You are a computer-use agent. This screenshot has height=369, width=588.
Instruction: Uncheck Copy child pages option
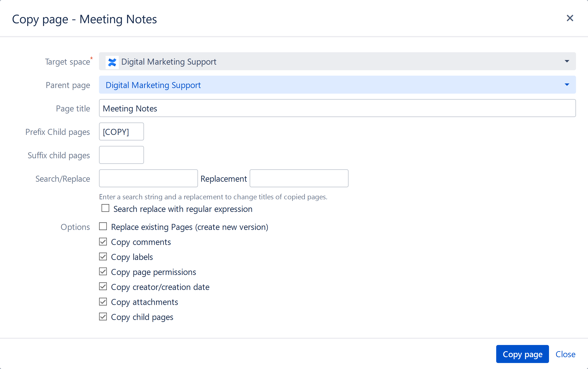click(x=103, y=317)
